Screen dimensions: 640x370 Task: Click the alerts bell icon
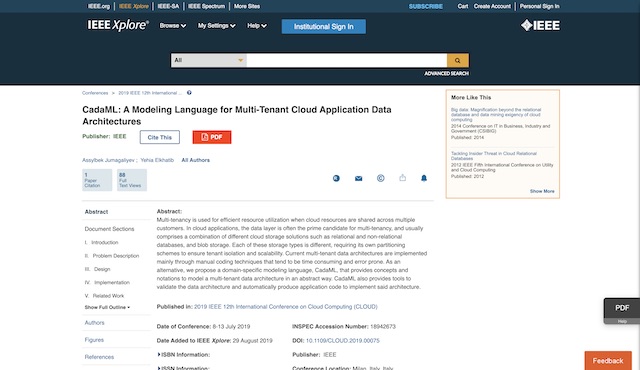click(424, 178)
